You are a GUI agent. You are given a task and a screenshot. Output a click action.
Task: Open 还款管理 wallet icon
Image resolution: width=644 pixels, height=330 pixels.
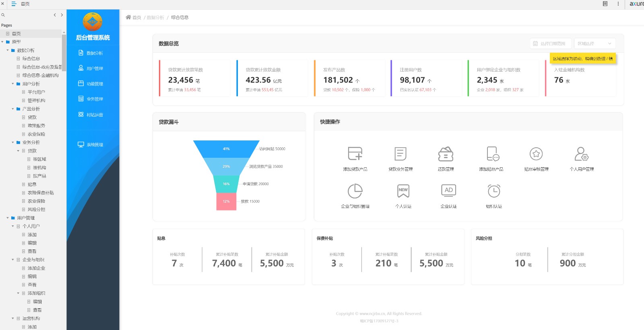pos(446,154)
